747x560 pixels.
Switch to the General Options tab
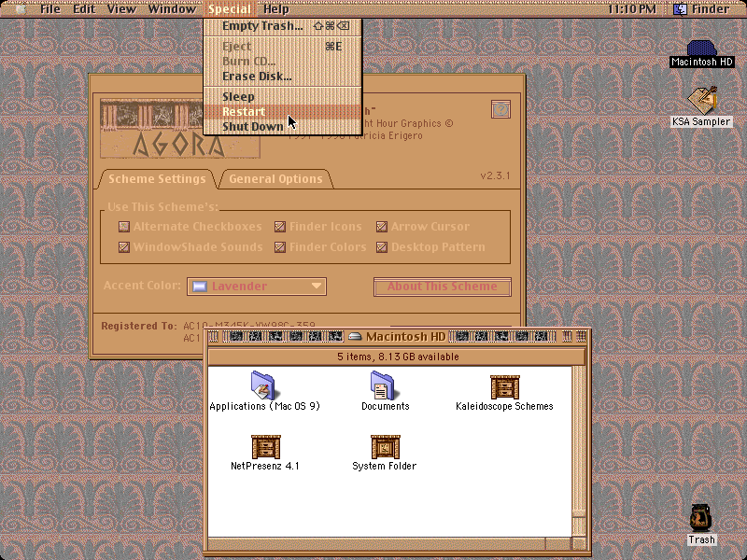pos(275,179)
